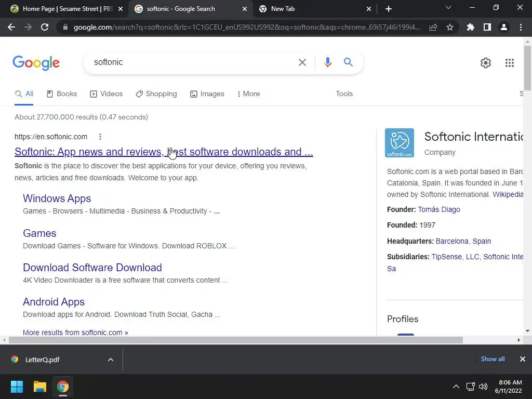The height and width of the screenshot is (399, 532).
Task: Click the vertical scrollbar down arrow
Action: point(527,331)
